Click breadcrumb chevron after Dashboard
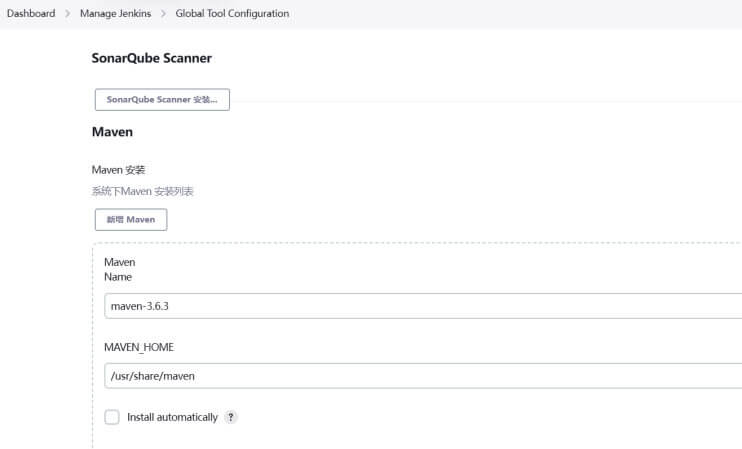This screenshot has width=742, height=449. pyautogui.click(x=68, y=14)
